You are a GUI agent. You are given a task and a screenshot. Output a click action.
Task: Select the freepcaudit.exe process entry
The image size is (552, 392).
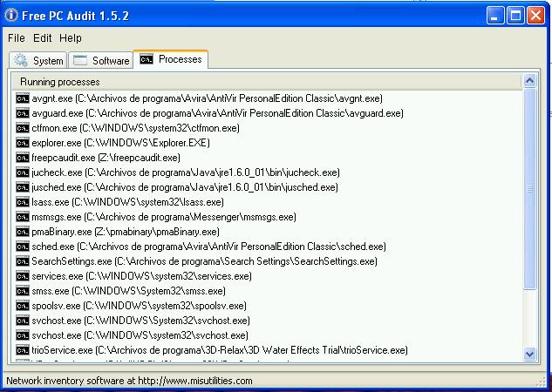tap(106, 158)
